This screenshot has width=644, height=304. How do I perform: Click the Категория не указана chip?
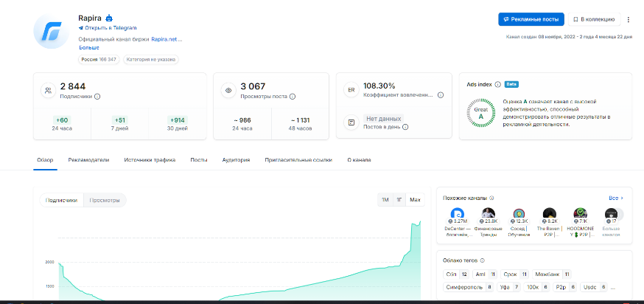151,60
